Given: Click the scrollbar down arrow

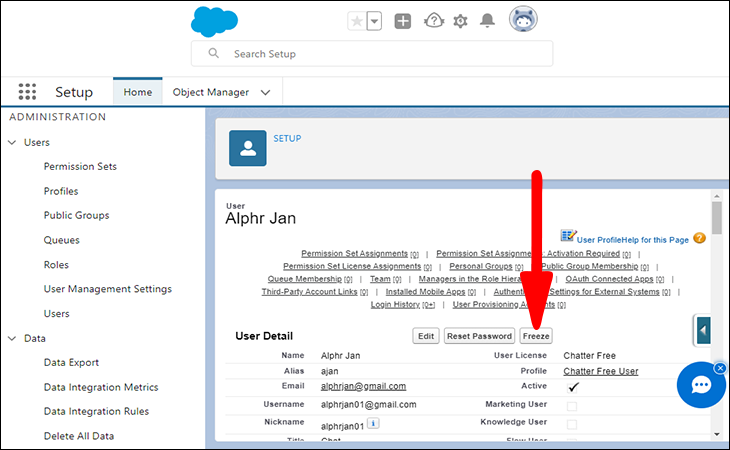Looking at the screenshot, I should [717, 434].
